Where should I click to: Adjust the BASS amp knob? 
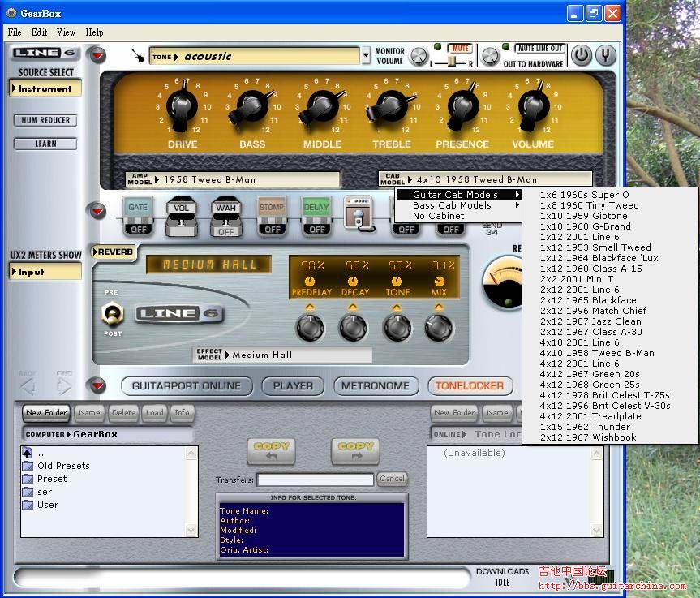pos(251,107)
